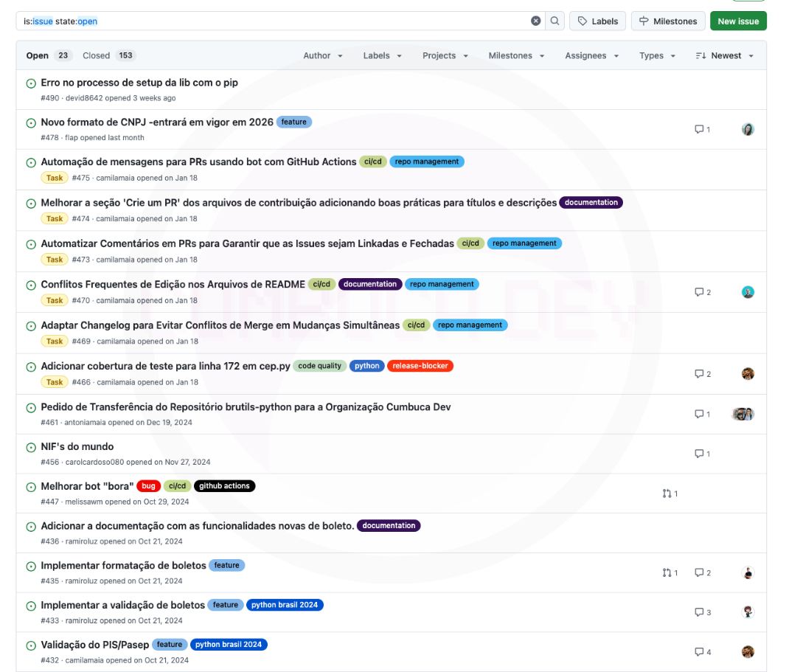Open the Milestones filter dropdown in the list header
This screenshot has height=672, width=786.
[x=516, y=56]
